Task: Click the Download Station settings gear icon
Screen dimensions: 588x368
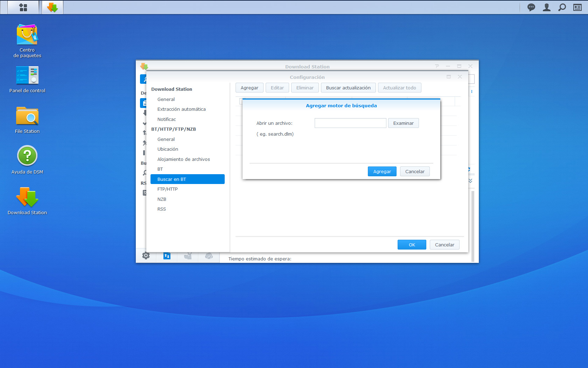Action: pos(146,256)
